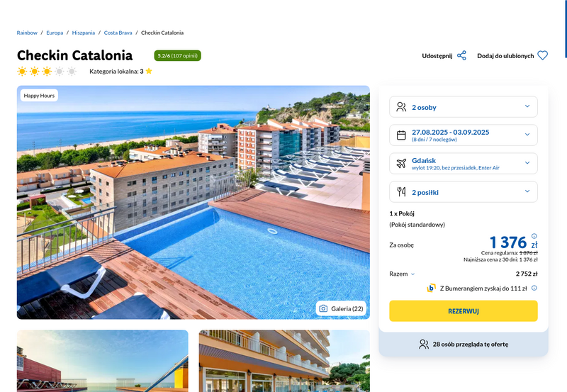Expand the Razem total price breakdown
567x392 pixels.
coord(402,274)
